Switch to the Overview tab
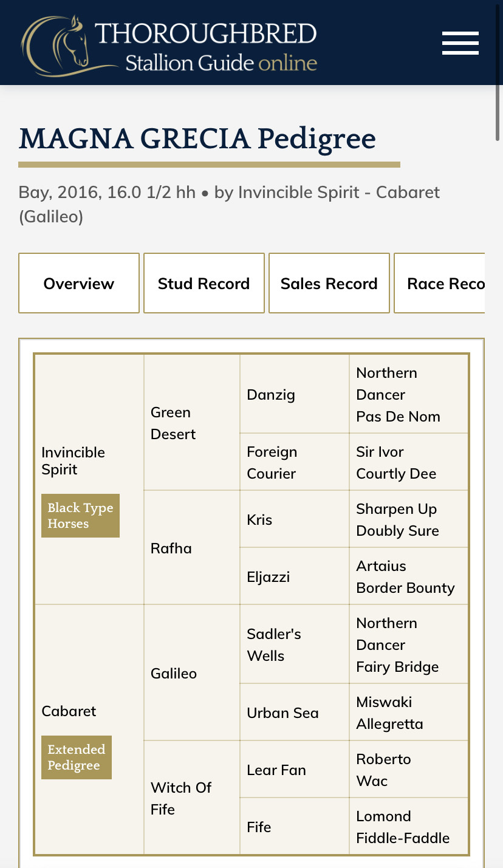Viewport: 503px width, 868px height. tap(79, 283)
